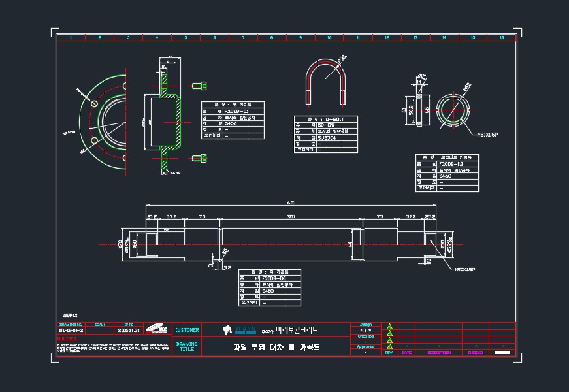Click the hatched flange section view
The height and width of the screenshot is (392, 569).
coord(168,116)
